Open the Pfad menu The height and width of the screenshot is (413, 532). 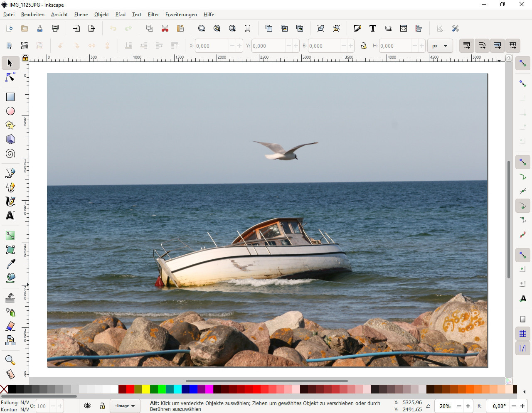click(121, 15)
